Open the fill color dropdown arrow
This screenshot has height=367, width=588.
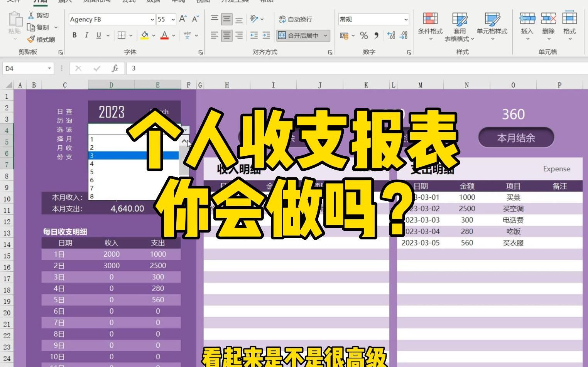coord(154,35)
